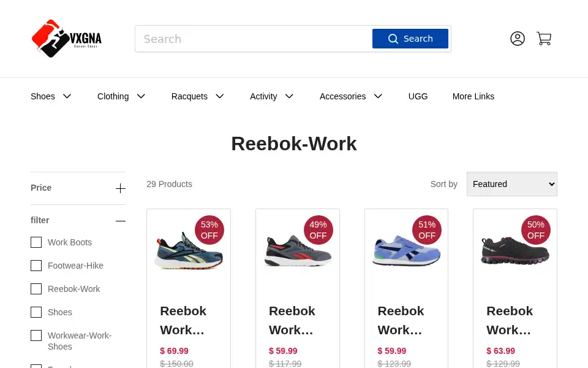
Task: Click the 49% OFF badge
Action: 318,230
